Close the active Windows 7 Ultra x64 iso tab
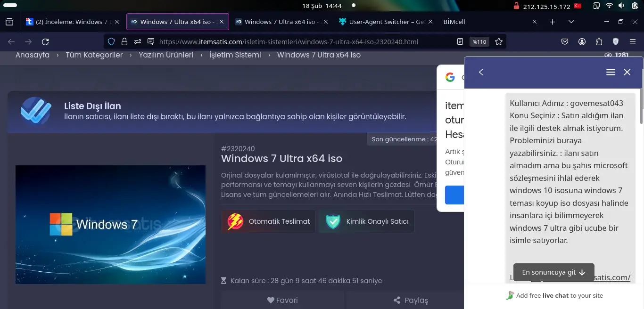 222,22
